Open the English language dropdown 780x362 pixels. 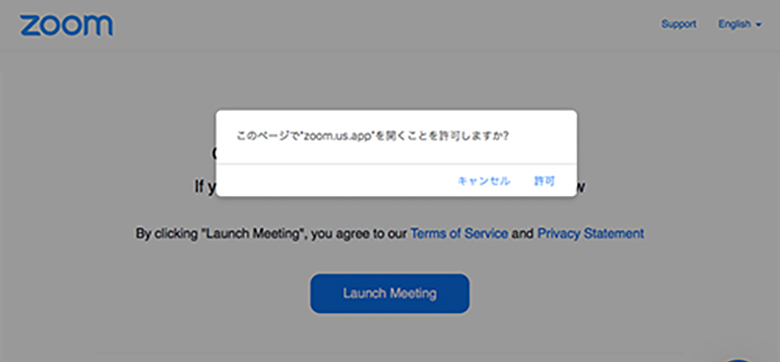click(x=740, y=24)
